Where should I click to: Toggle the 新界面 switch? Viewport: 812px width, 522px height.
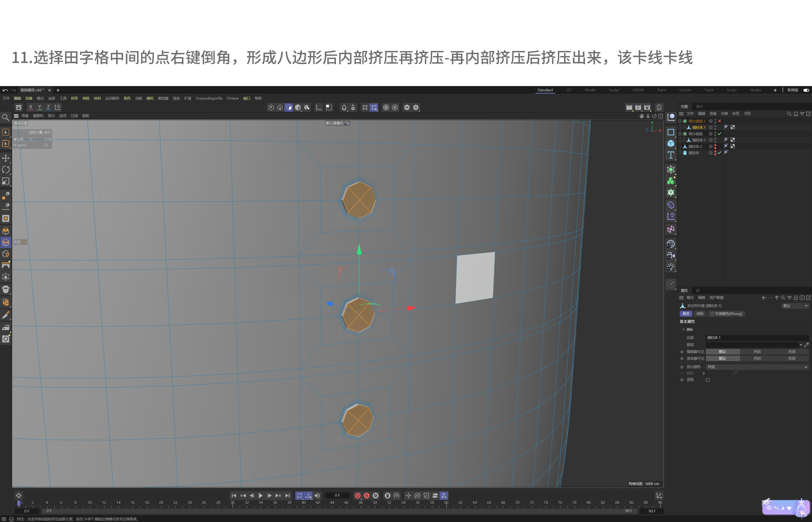(x=806, y=90)
